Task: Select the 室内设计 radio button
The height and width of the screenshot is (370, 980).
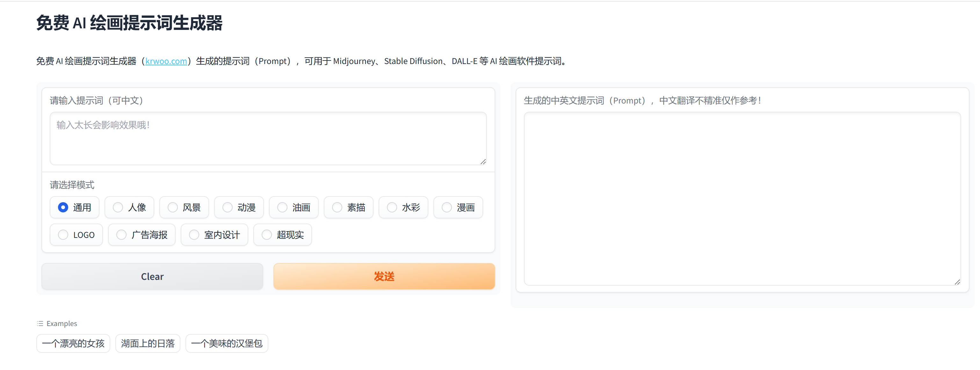Action: (x=194, y=235)
